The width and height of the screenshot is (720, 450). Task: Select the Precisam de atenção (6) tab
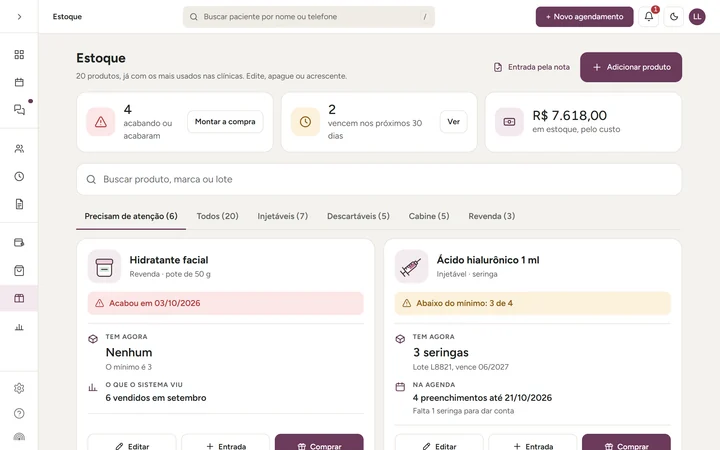(x=131, y=216)
